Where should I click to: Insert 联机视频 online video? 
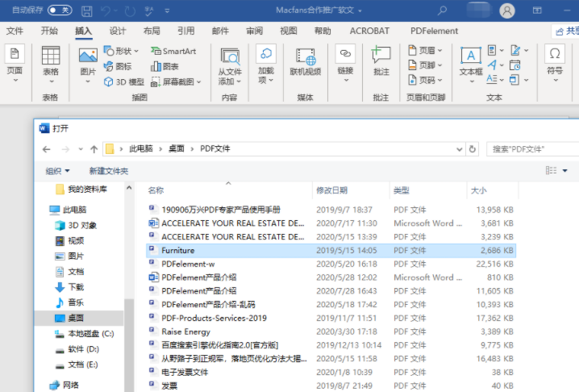pos(306,61)
